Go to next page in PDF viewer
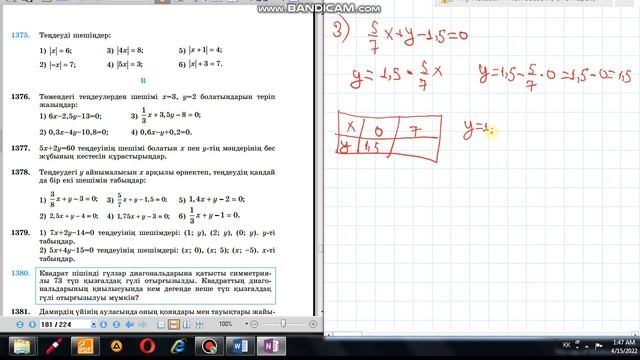This screenshot has height=360, width=640. pyautogui.click(x=103, y=324)
